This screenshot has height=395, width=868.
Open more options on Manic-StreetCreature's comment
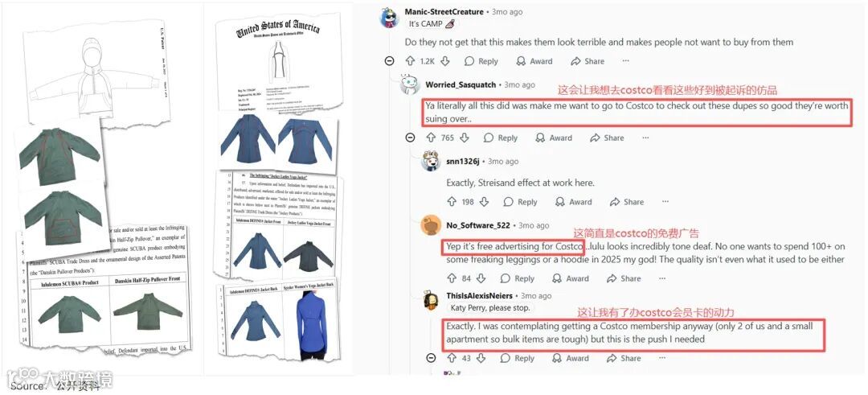(625, 61)
